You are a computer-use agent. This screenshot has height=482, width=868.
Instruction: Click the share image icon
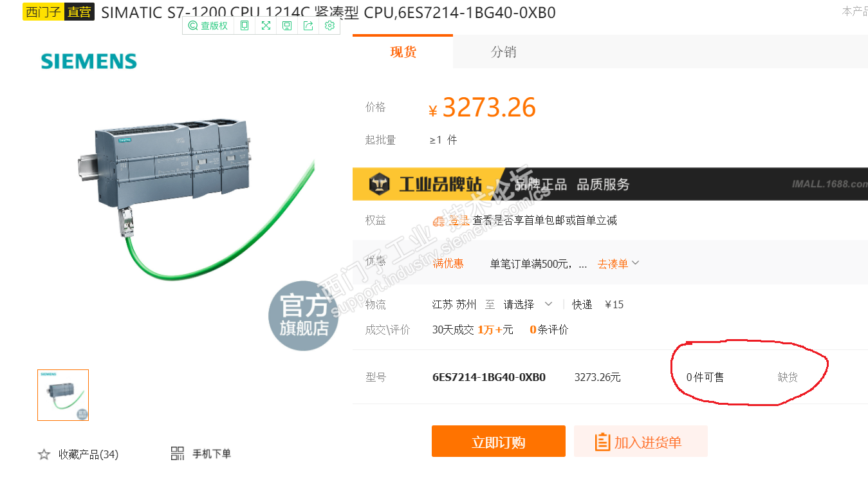(x=308, y=26)
